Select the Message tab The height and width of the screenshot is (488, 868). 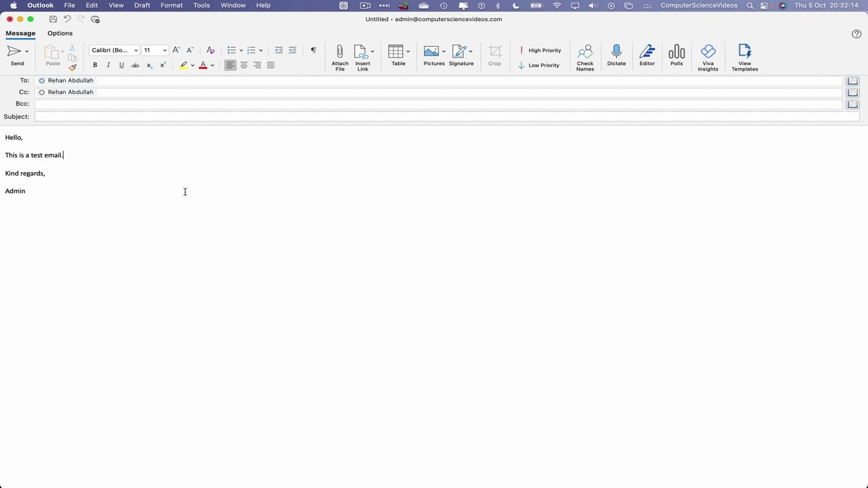pos(20,33)
